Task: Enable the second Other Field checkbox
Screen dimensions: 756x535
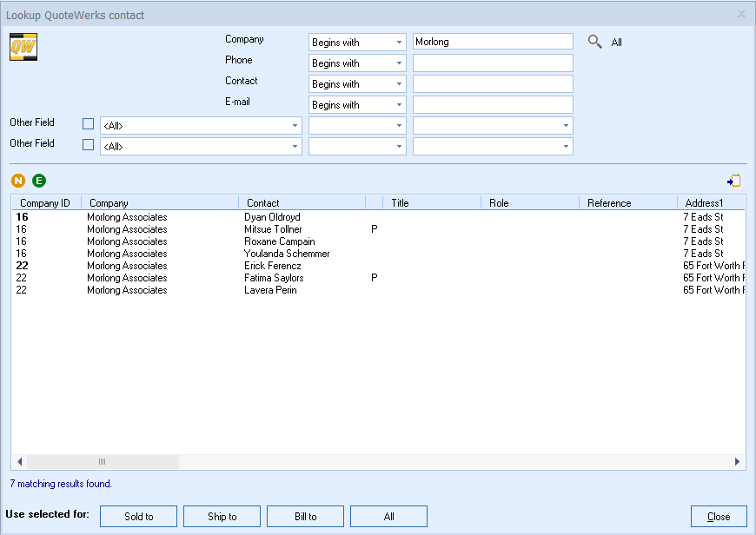Action: (88, 145)
